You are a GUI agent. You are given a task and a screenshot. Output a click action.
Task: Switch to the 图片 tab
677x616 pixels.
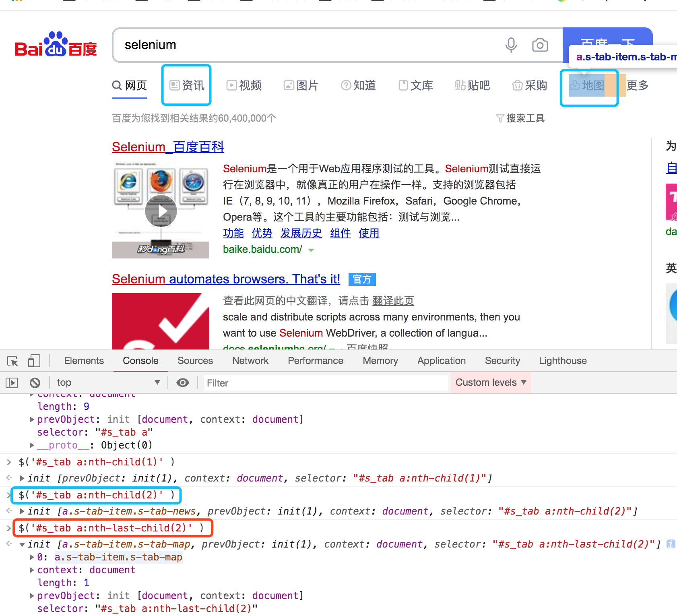(301, 85)
